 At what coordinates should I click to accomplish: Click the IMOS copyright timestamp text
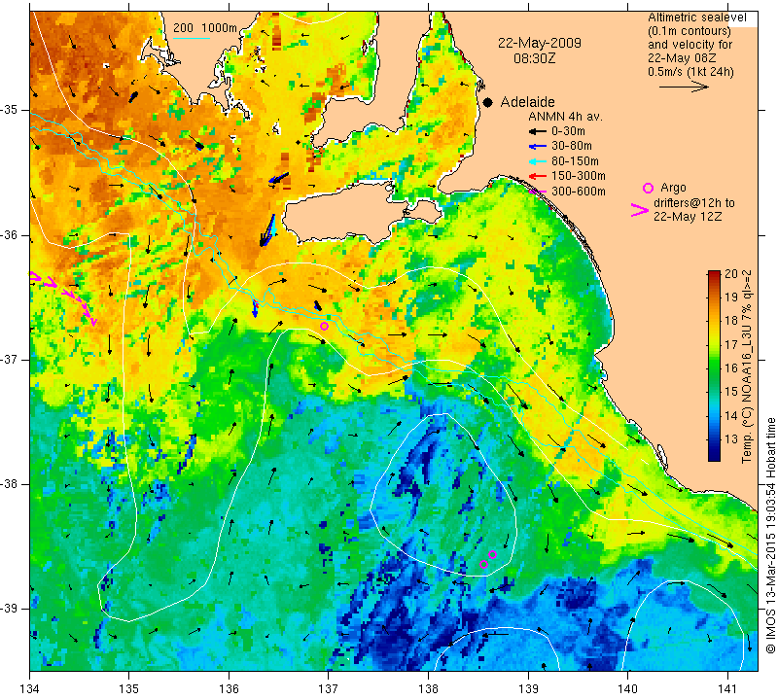[x=770, y=536]
